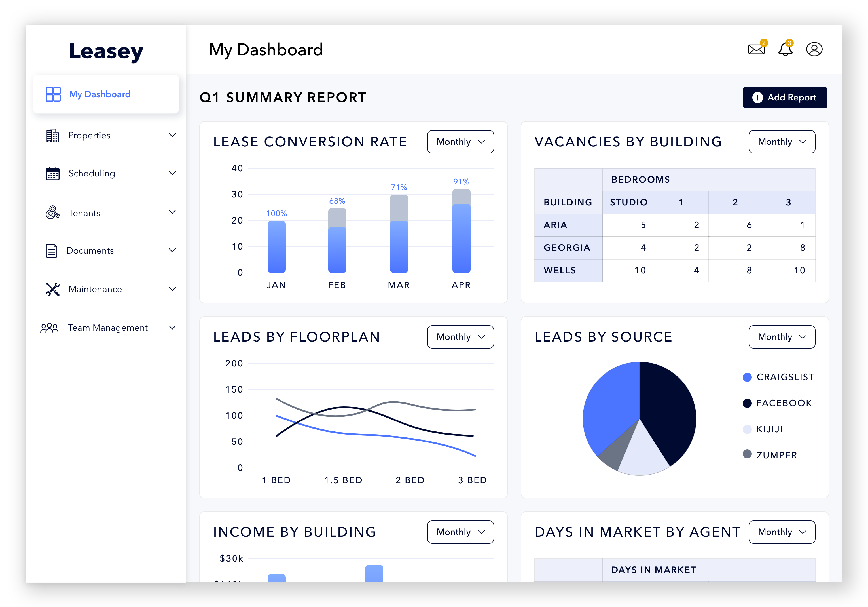Click the plus icon in Add Report

coord(757,98)
